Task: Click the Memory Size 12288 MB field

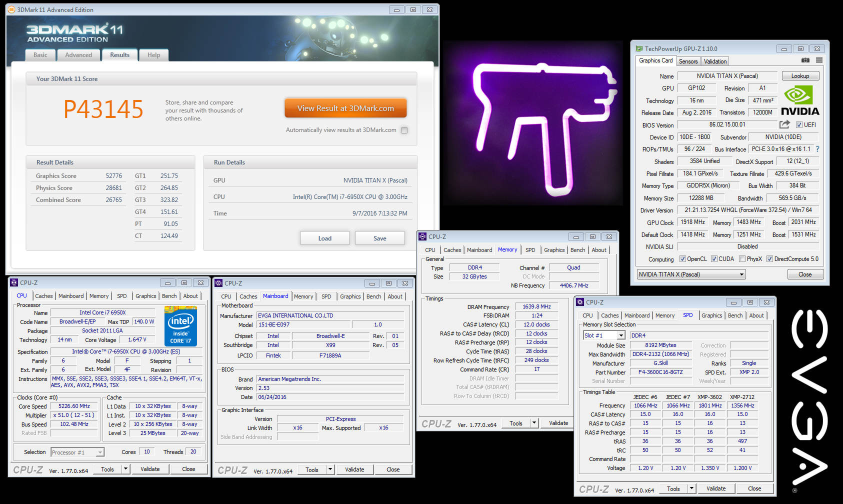Action: 701,198
